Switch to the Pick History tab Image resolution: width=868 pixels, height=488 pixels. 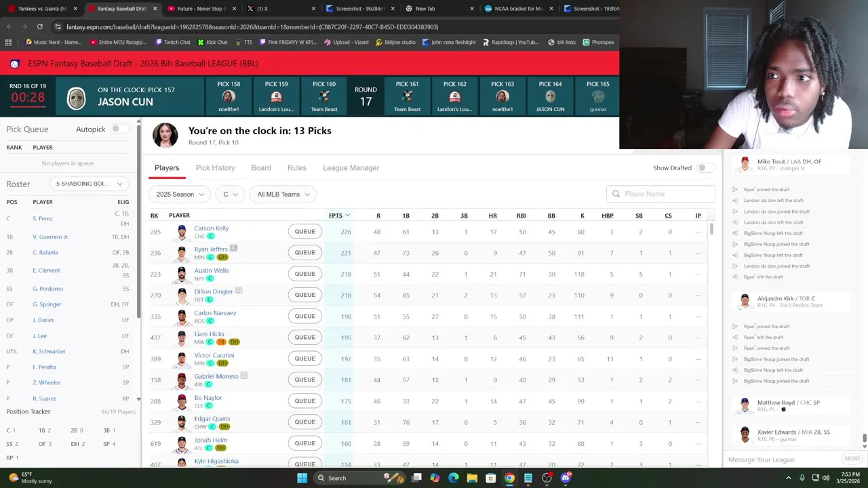pyautogui.click(x=215, y=167)
